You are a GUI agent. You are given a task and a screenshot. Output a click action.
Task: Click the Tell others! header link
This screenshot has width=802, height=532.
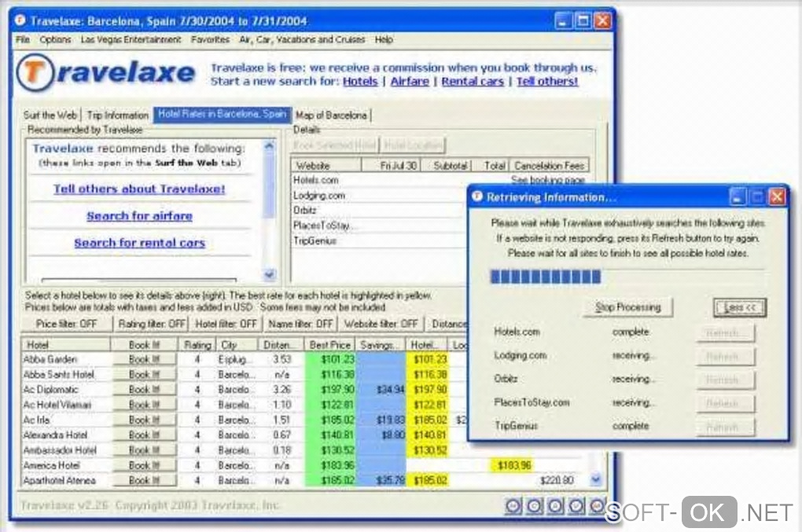(x=547, y=81)
